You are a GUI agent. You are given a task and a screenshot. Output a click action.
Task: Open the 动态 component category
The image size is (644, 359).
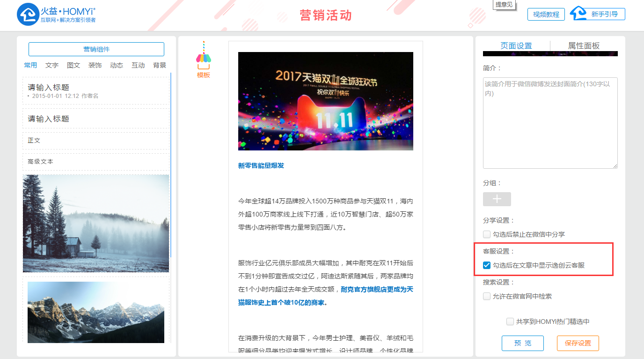pyautogui.click(x=117, y=65)
